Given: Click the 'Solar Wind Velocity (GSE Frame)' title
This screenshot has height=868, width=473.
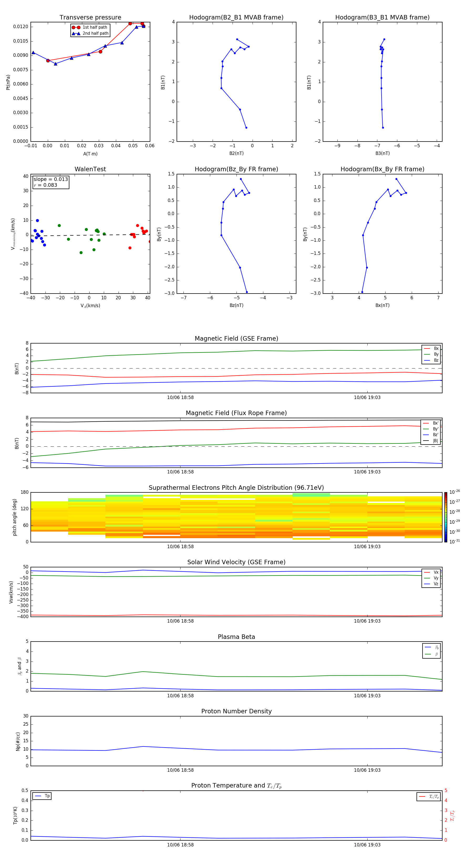Looking at the screenshot, I should (236, 562).
